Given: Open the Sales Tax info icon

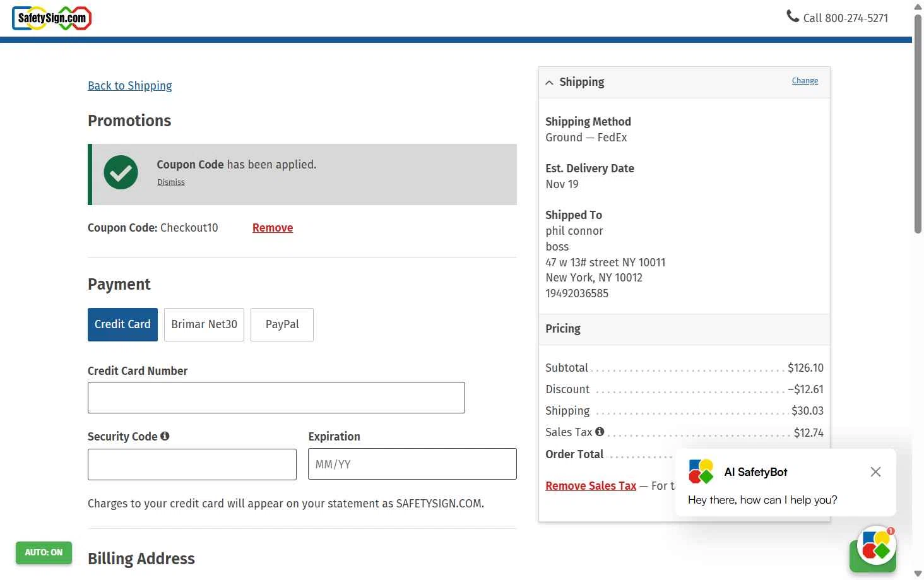Looking at the screenshot, I should click(x=600, y=432).
